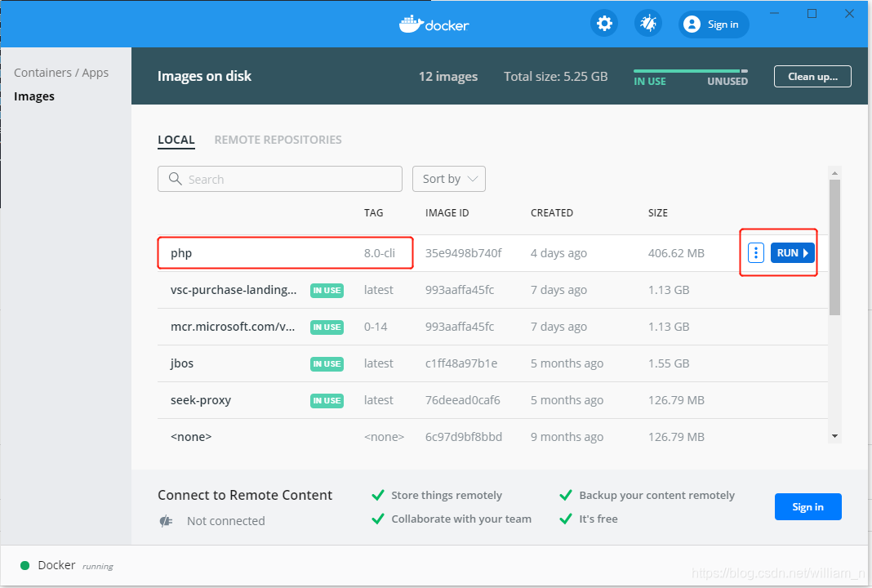Click image ID 76deead0caf6

tap(463, 400)
